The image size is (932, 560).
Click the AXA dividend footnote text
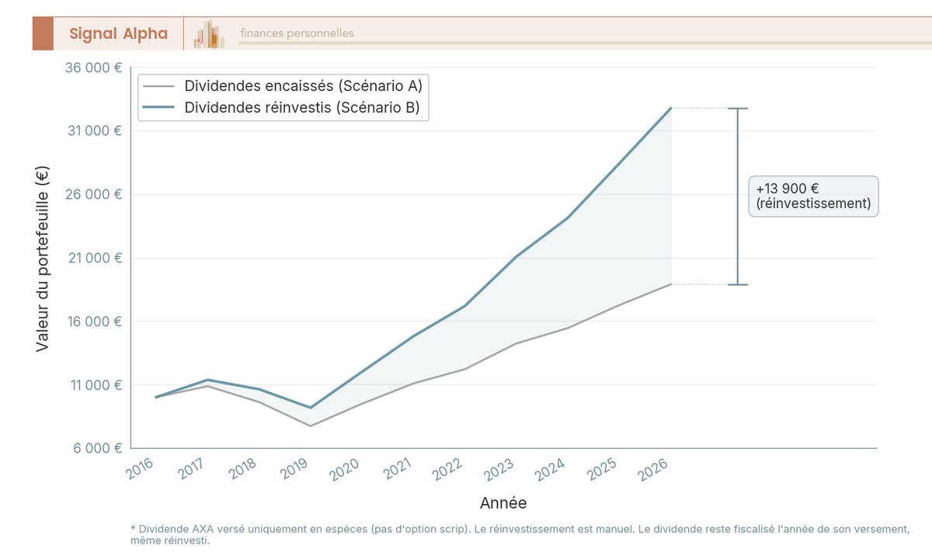pos(520,534)
